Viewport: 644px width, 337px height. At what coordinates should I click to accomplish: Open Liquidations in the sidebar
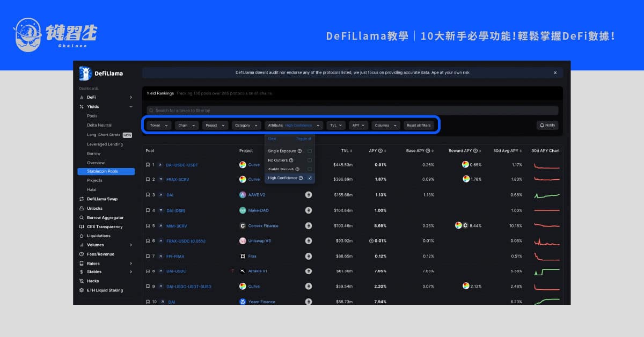click(98, 236)
